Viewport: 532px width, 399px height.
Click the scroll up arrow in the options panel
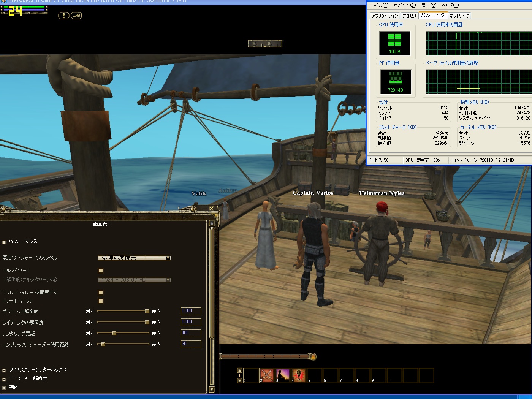(212, 223)
